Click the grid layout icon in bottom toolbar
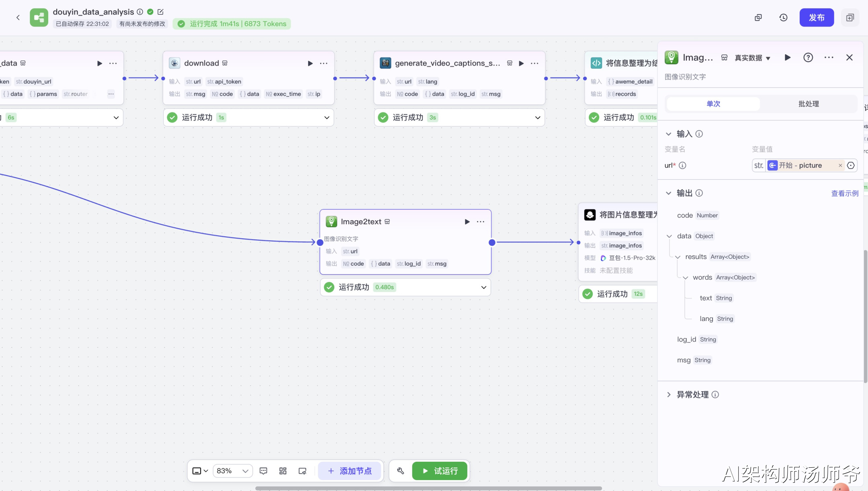 pyautogui.click(x=283, y=471)
